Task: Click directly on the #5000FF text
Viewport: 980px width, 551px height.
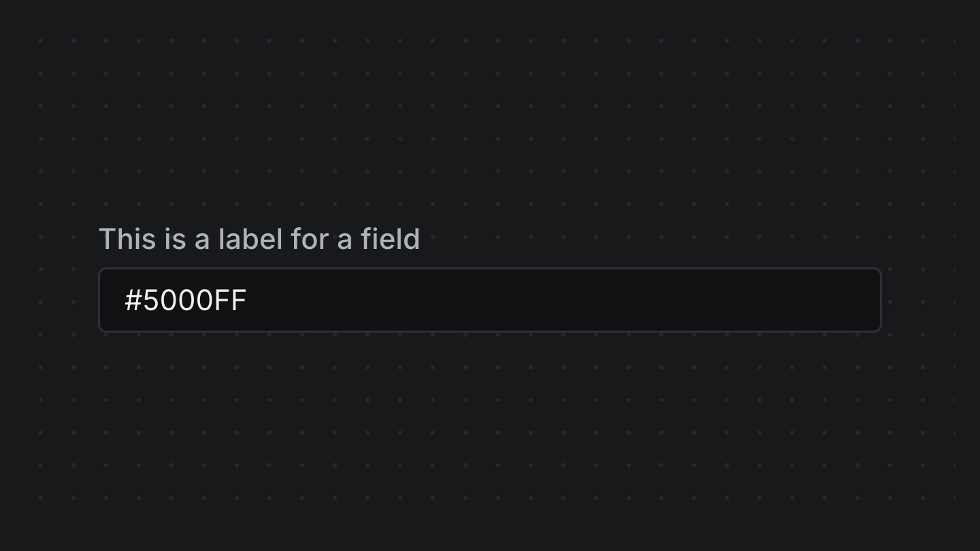Action: click(x=185, y=300)
